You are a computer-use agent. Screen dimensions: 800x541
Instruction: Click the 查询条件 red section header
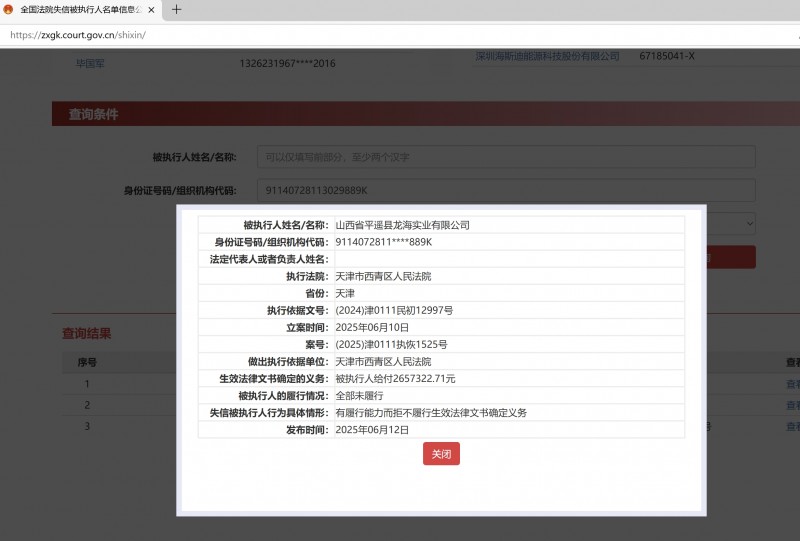point(93,114)
